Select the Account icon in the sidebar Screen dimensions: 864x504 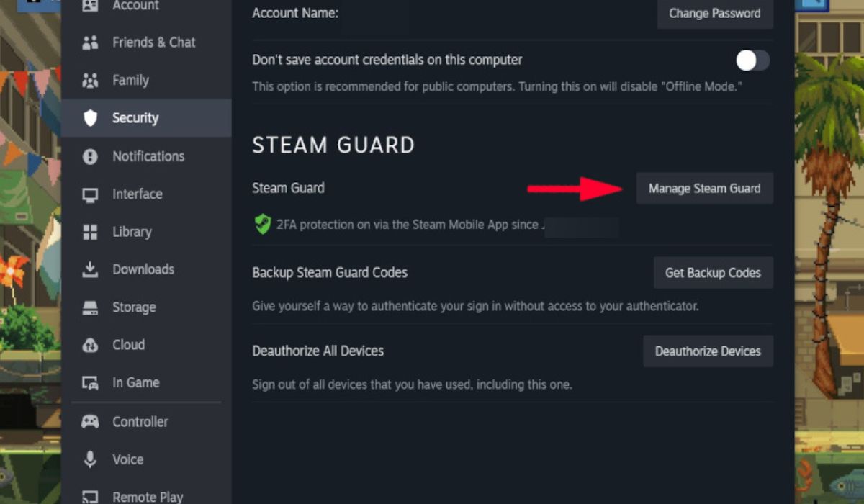pos(91,5)
